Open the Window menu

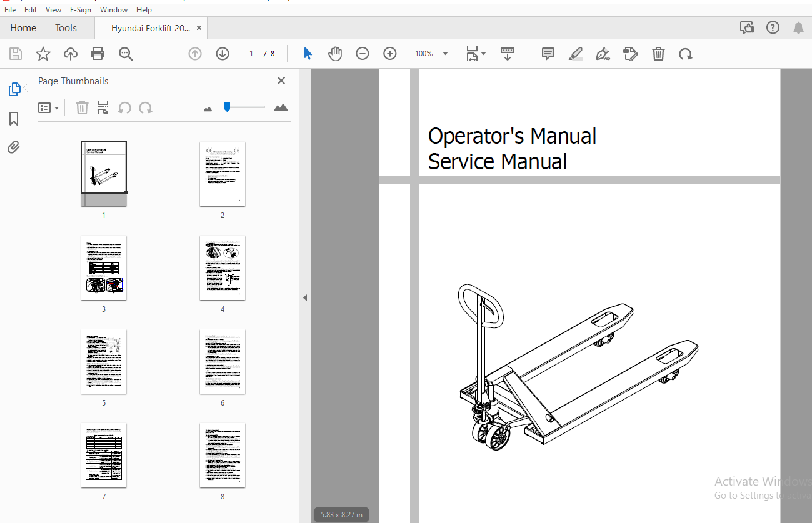114,10
